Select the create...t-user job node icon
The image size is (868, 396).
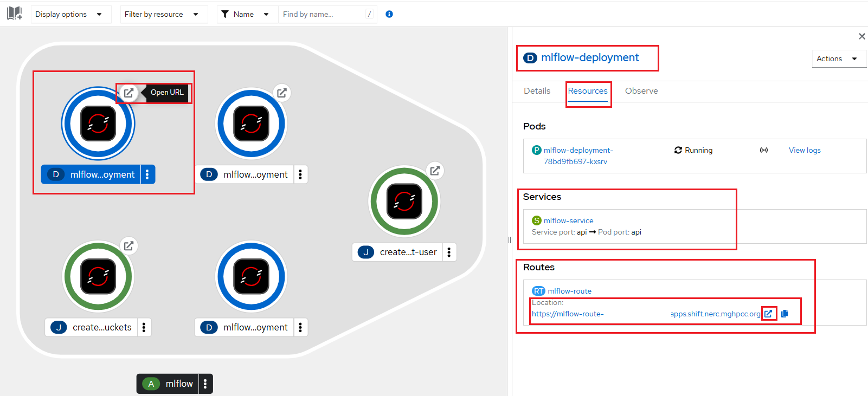pos(404,201)
